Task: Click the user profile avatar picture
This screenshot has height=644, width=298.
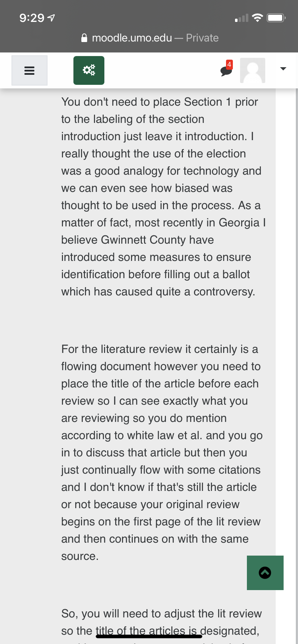Action: click(253, 70)
